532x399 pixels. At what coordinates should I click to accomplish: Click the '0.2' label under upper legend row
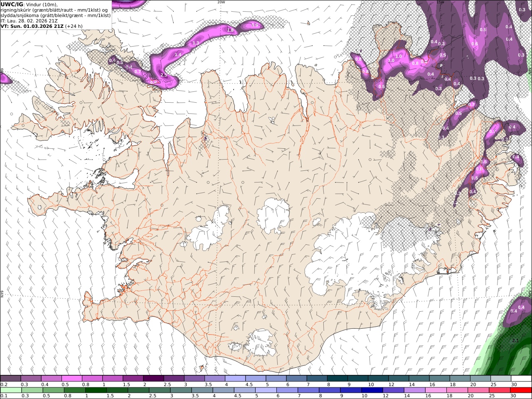(4, 384)
